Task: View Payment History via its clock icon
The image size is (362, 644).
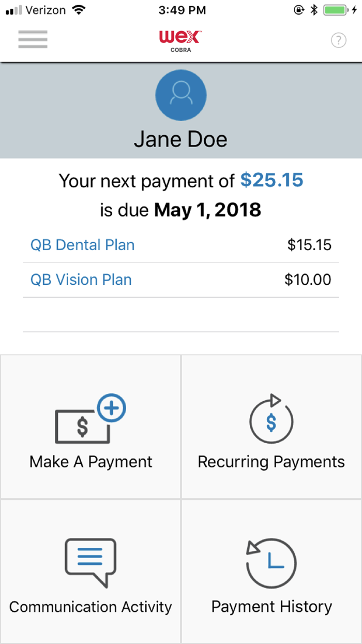Action: click(271, 564)
